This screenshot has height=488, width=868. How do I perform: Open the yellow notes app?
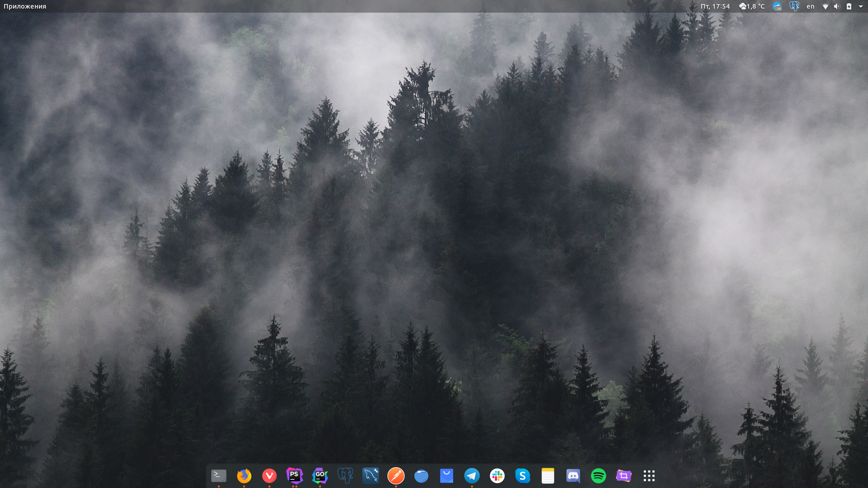point(548,475)
